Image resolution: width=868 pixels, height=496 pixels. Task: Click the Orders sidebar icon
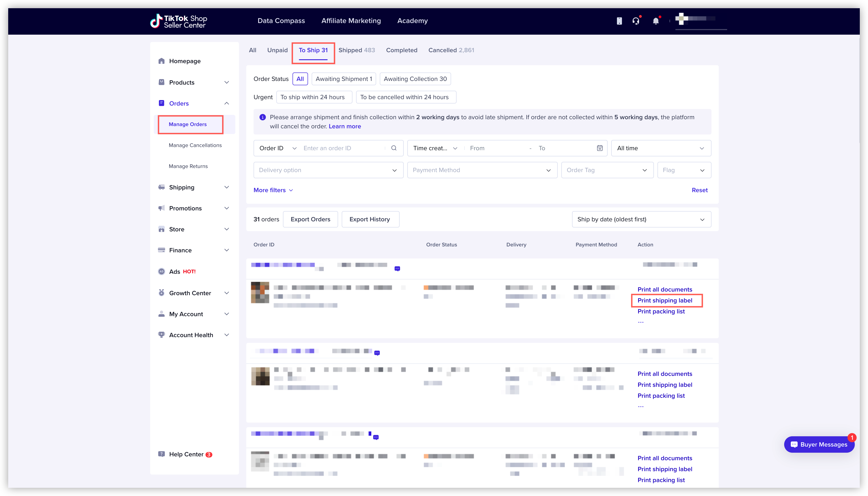(x=161, y=103)
